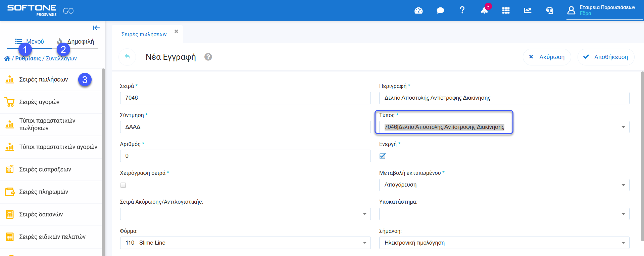
Task: Select Σειρές αγορών in the sidebar
Action: 39,102
